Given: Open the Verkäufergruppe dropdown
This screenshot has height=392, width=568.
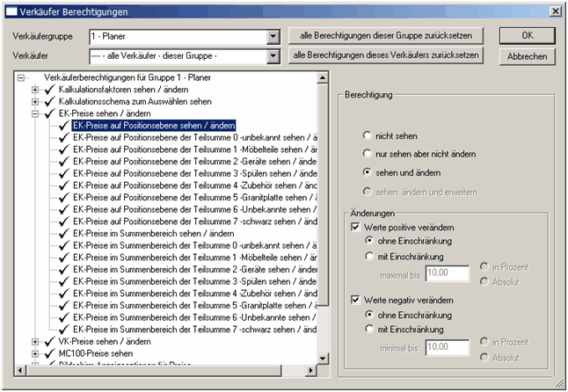Looking at the screenshot, I should (x=273, y=37).
